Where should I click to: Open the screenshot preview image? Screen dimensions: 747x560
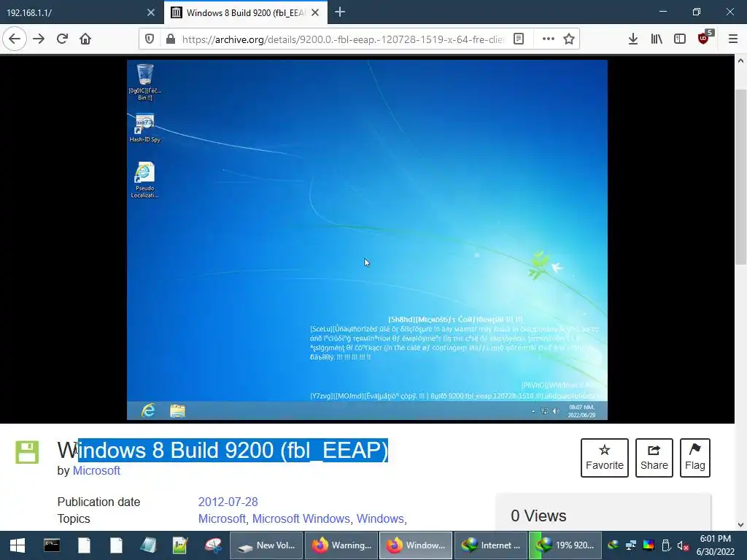pyautogui.click(x=367, y=239)
